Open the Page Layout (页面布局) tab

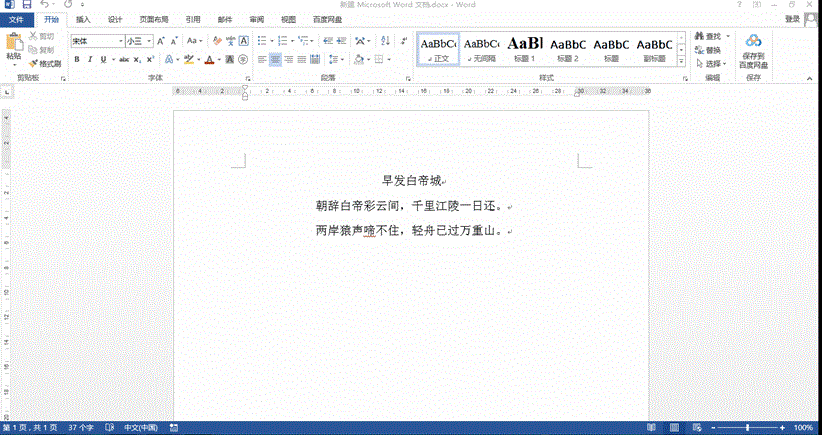click(x=154, y=19)
